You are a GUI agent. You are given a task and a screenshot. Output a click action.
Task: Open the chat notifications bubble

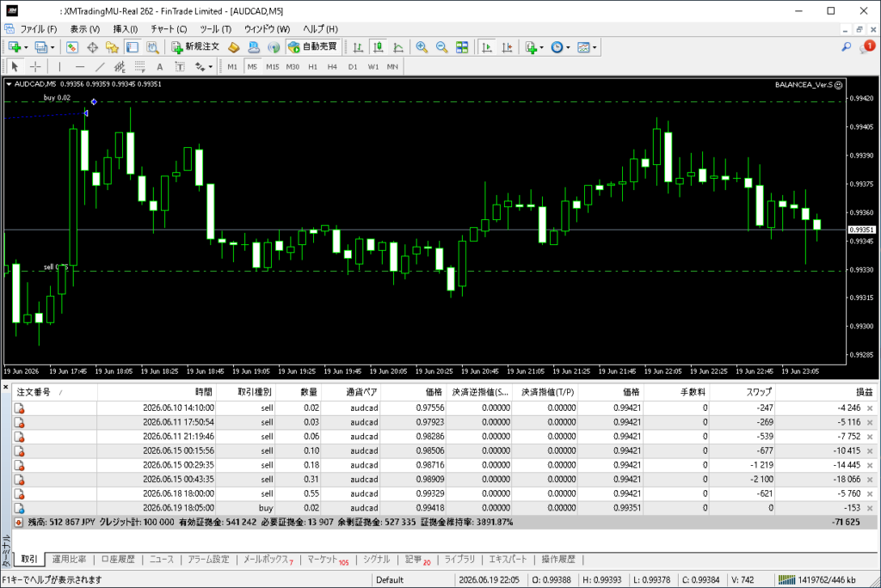pos(866,47)
